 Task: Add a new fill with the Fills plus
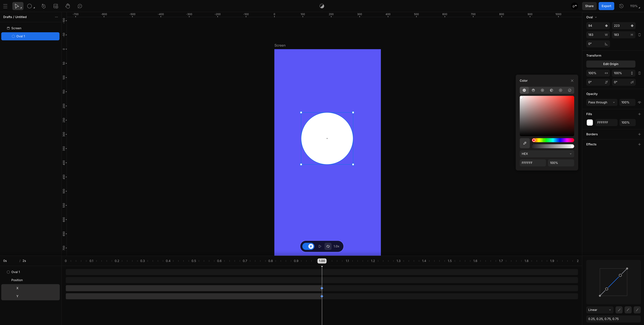639,114
